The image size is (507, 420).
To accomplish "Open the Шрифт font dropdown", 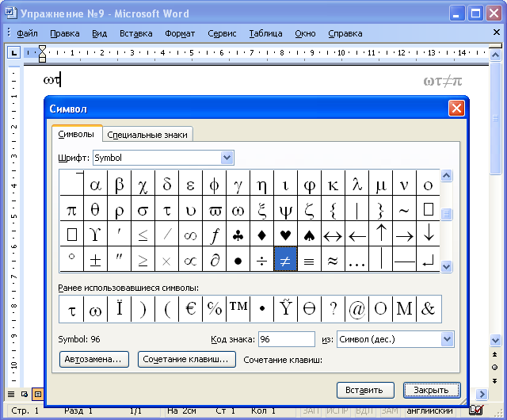I will tap(227, 158).
